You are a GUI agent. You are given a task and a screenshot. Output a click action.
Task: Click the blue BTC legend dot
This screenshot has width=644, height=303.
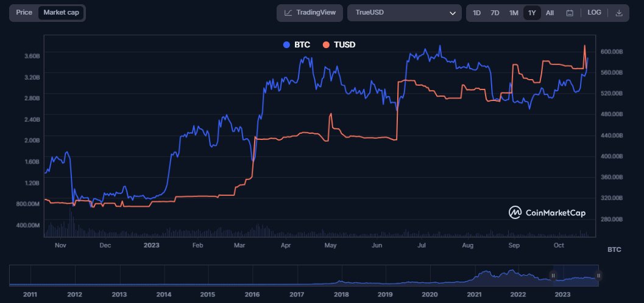pyautogui.click(x=287, y=44)
